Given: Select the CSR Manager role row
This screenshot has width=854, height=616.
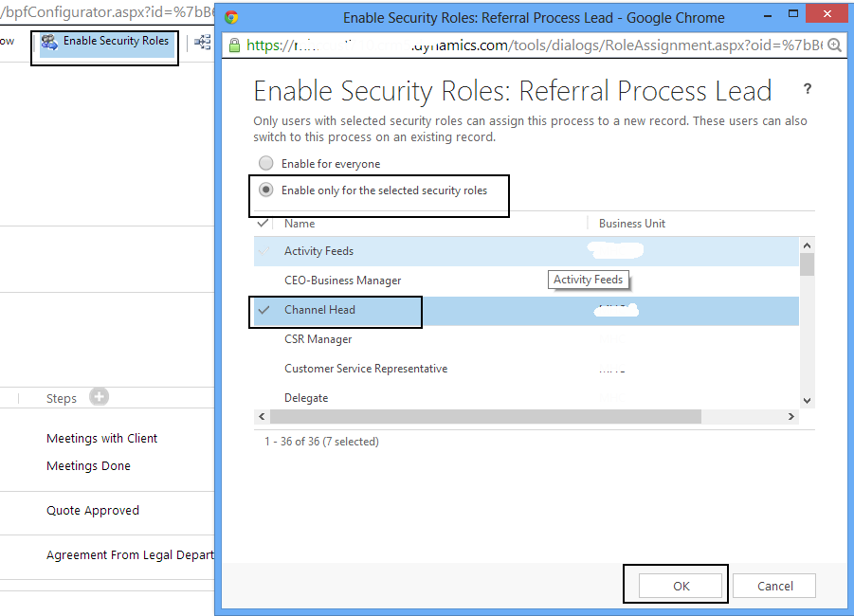Looking at the screenshot, I should 318,339.
